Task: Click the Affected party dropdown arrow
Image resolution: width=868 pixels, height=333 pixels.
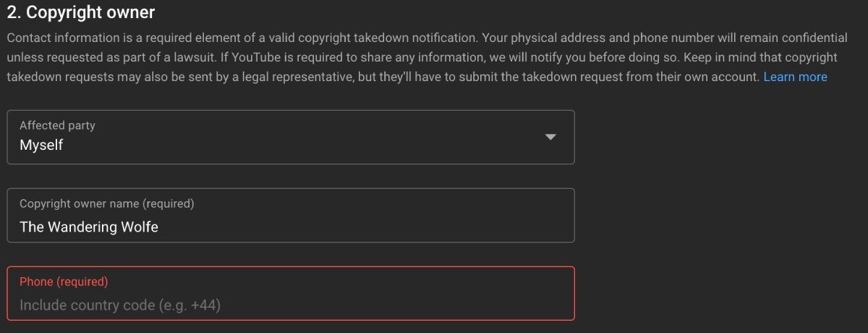Action: (x=550, y=137)
